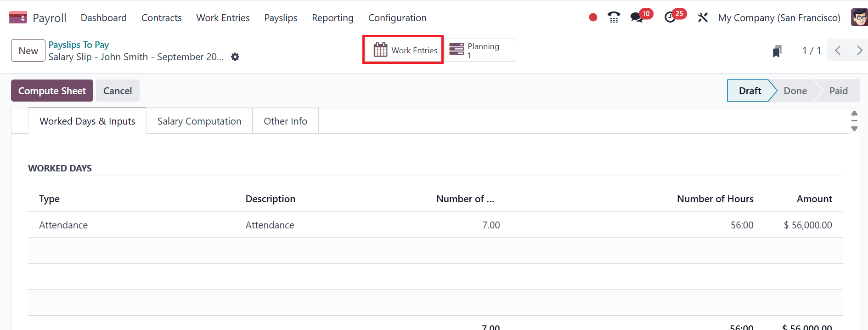This screenshot has height=330, width=868.
Task: Click the red recording status dot
Action: [x=593, y=17]
